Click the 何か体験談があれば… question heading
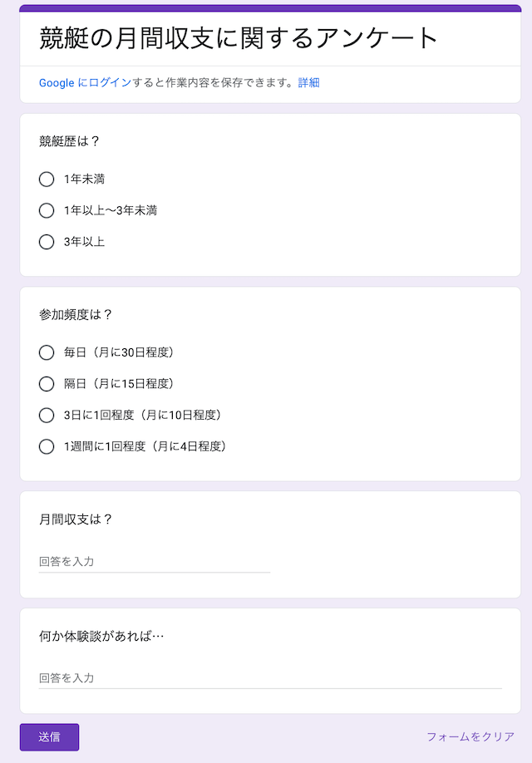Viewport: 532px width, 763px height. [x=101, y=636]
